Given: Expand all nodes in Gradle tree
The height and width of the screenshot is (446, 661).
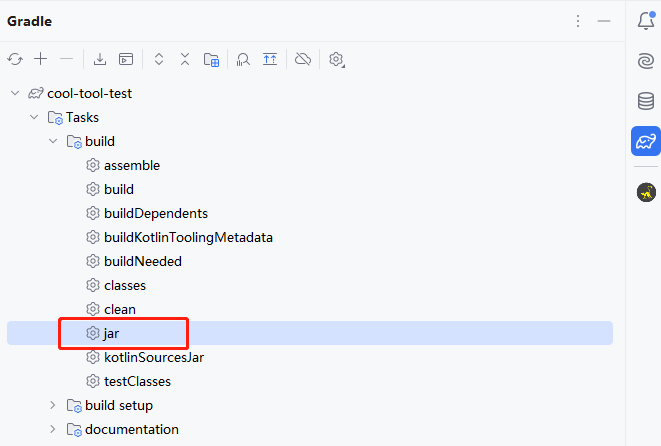Looking at the screenshot, I should point(159,60).
